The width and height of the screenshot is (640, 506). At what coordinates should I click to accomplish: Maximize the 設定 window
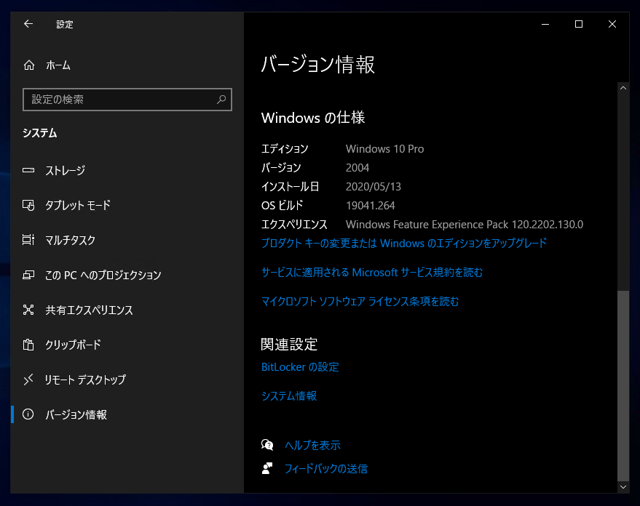tap(579, 24)
